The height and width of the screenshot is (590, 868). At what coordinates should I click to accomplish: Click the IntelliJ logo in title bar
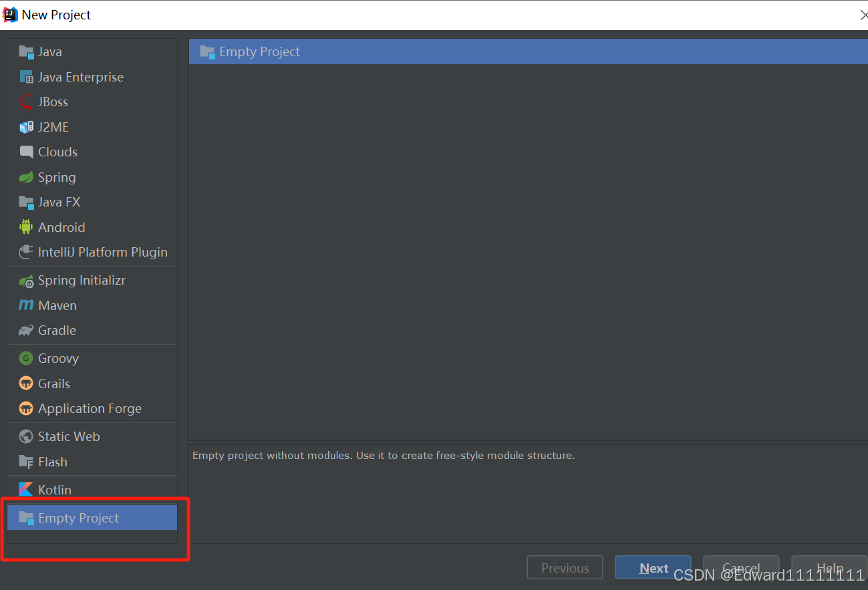coord(10,15)
